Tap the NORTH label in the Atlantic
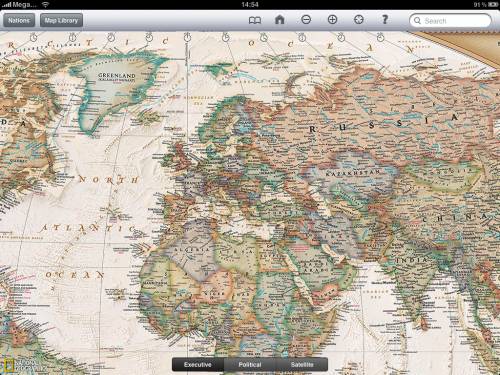Viewport: 500px width, 375px height. pyautogui.click(x=109, y=180)
